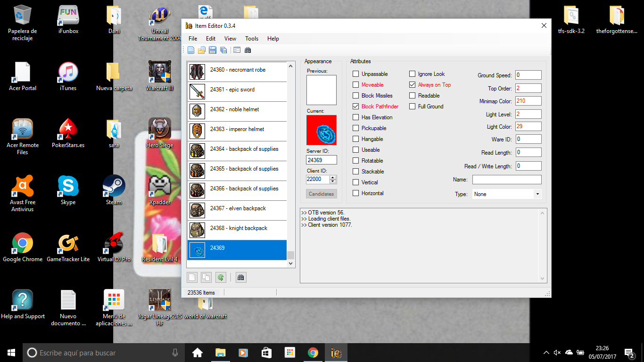
Task: Select the necromant robe item icon
Action: pos(197,72)
